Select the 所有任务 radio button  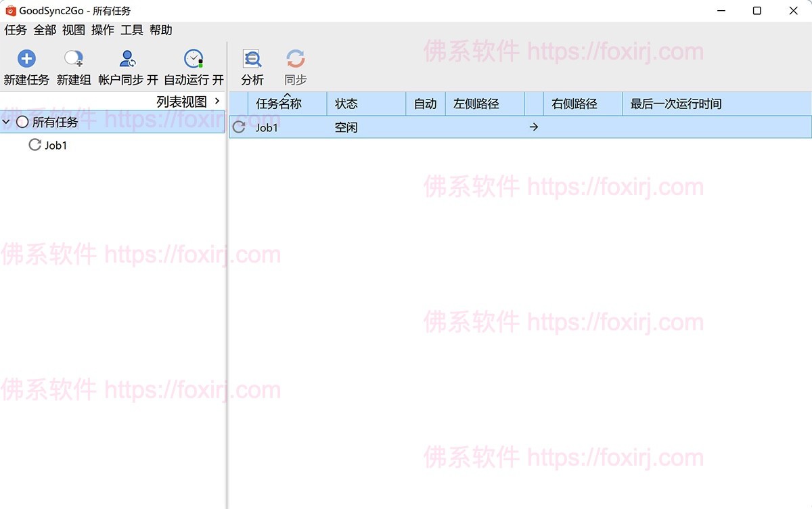[x=22, y=122]
